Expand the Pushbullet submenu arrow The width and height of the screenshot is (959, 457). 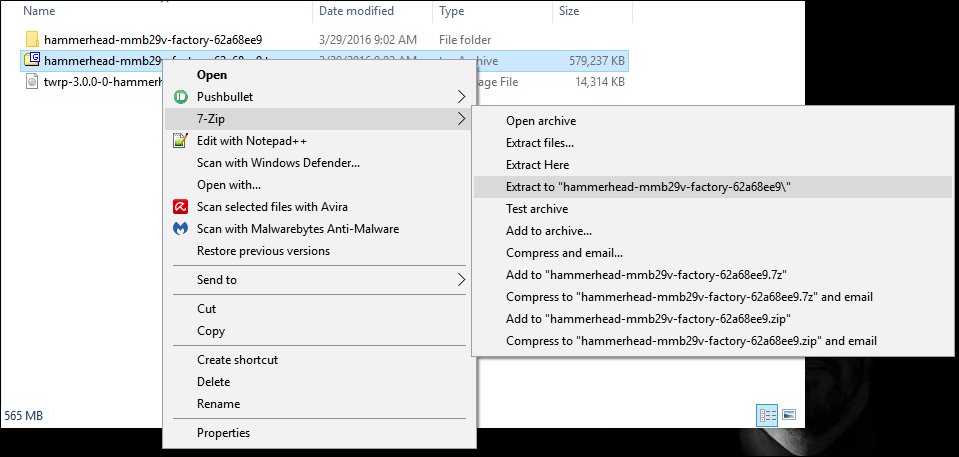coord(462,97)
